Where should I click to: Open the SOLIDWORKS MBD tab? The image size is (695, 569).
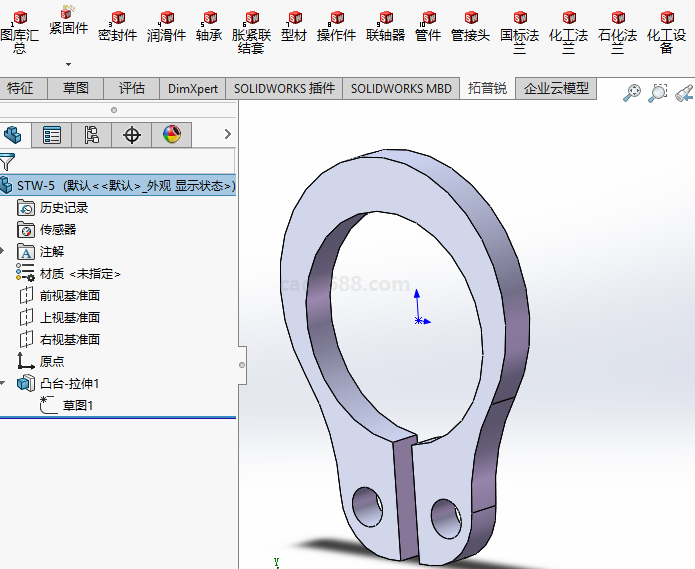coord(401,88)
